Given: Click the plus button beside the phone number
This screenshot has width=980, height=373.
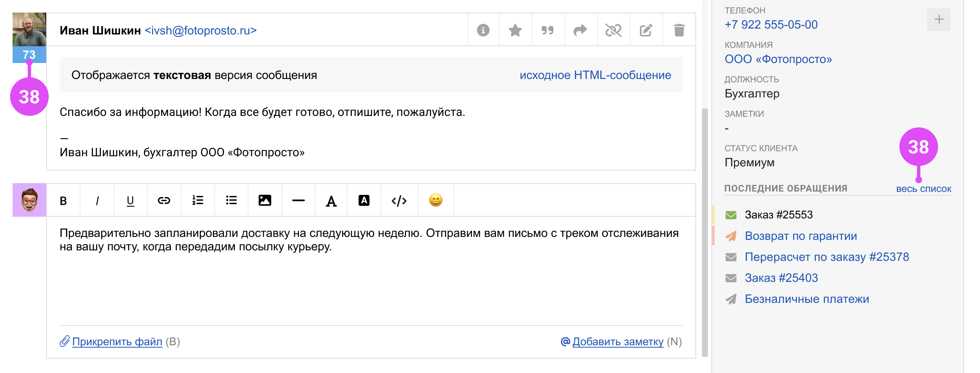Looking at the screenshot, I should (939, 19).
